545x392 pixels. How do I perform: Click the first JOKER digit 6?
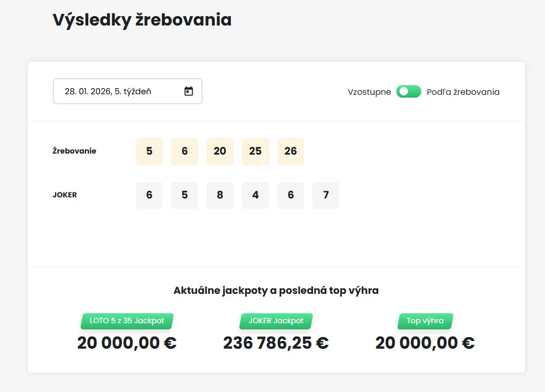coord(149,195)
